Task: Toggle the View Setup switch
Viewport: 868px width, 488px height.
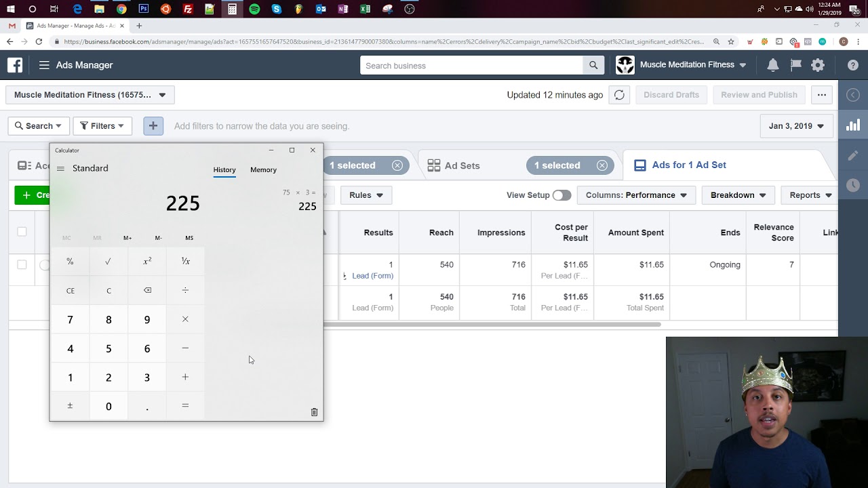Action: [561, 195]
